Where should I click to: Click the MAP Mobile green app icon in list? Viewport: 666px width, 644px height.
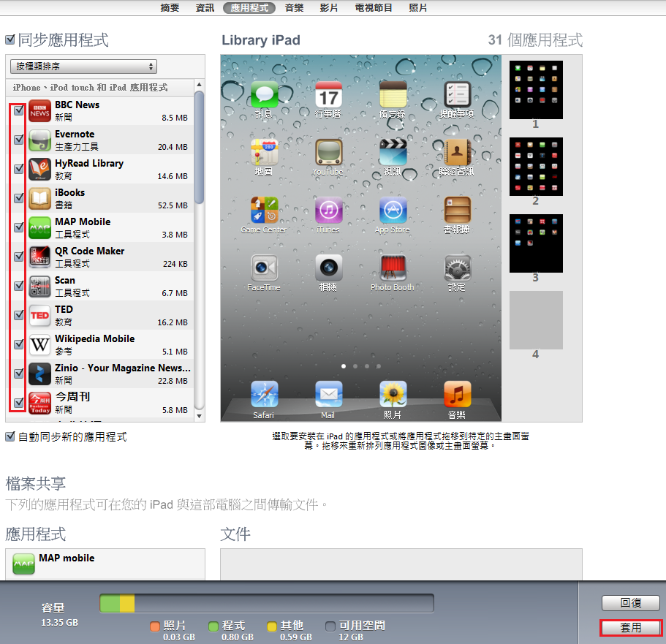(40, 228)
